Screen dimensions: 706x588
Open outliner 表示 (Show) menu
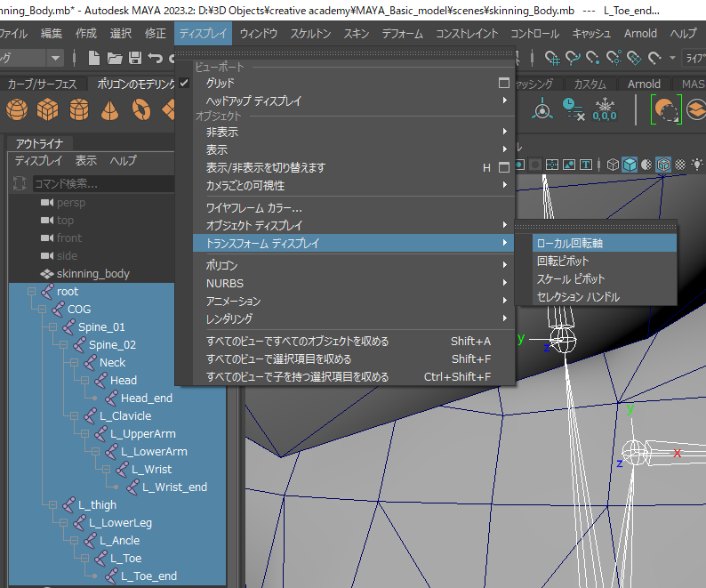pyautogui.click(x=86, y=160)
